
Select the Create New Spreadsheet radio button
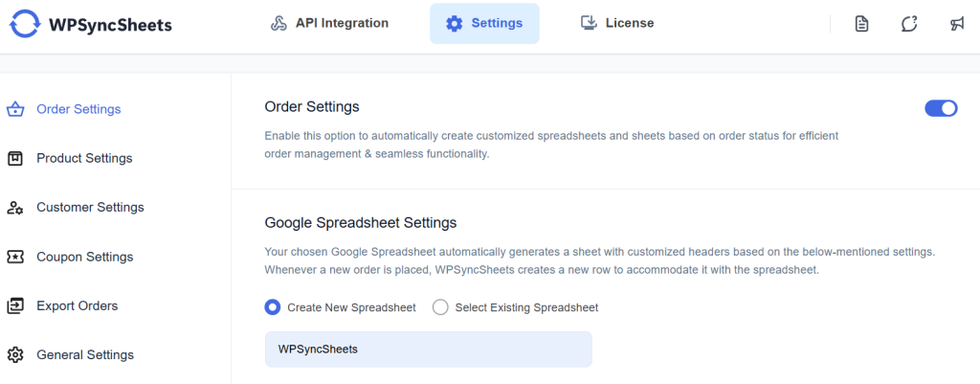pos(273,307)
